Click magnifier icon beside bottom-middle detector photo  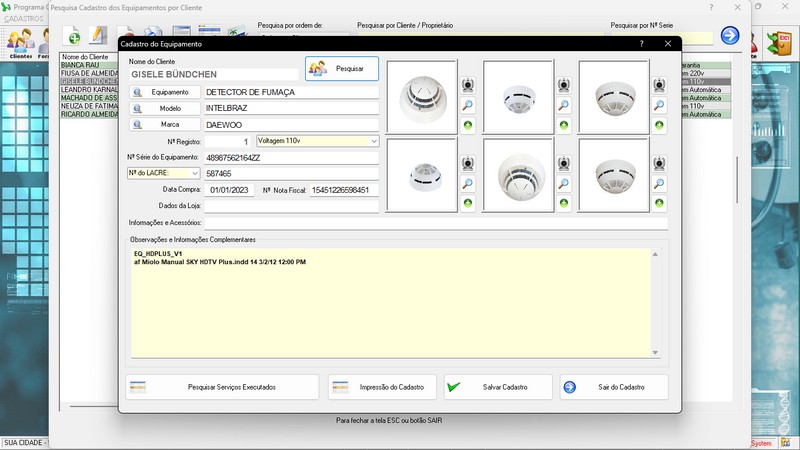click(x=563, y=184)
